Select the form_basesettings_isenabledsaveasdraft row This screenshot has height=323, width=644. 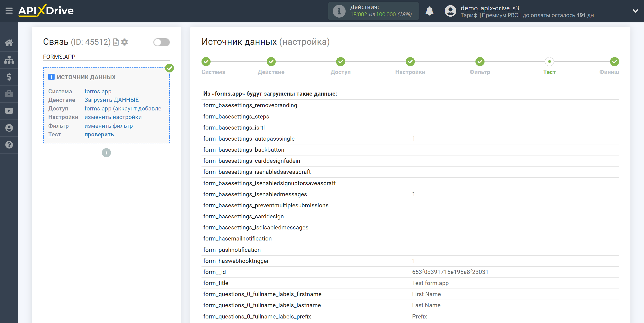coord(410,172)
